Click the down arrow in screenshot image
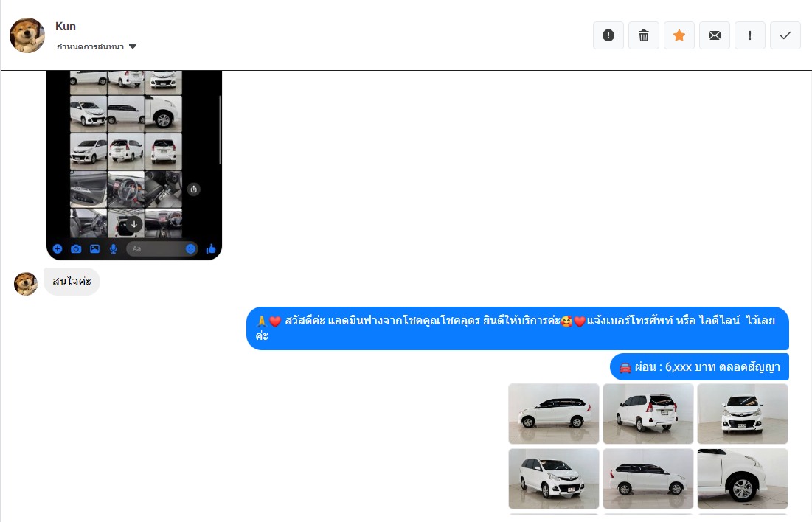Screen dimensions: 812x522 point(133,224)
